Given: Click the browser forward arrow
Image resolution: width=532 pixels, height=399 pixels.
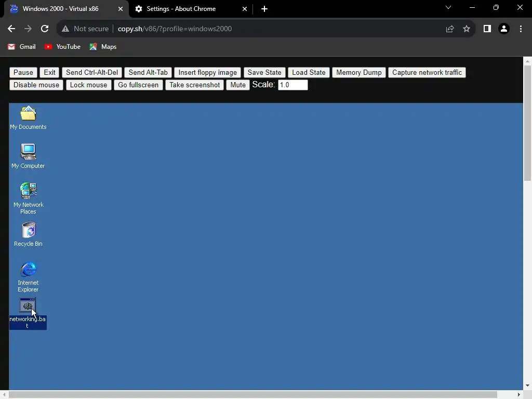Looking at the screenshot, I should coord(28,29).
